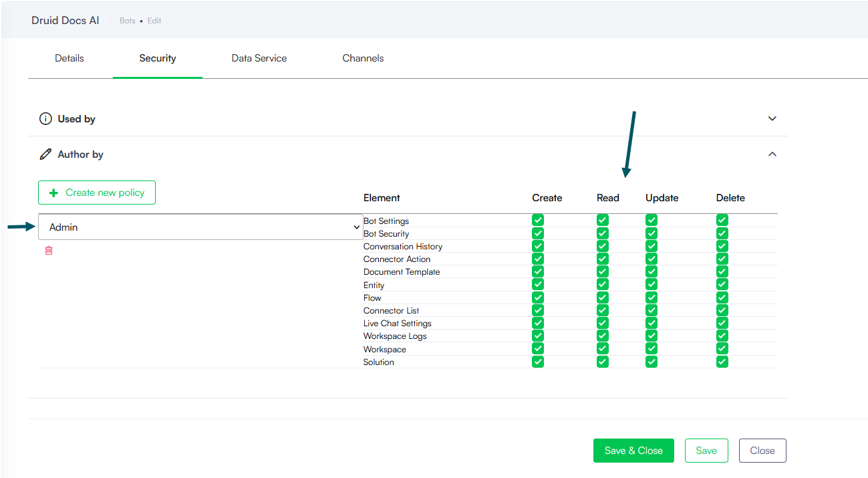The height and width of the screenshot is (478, 868).
Task: Click the Save & Close button
Action: click(x=633, y=451)
